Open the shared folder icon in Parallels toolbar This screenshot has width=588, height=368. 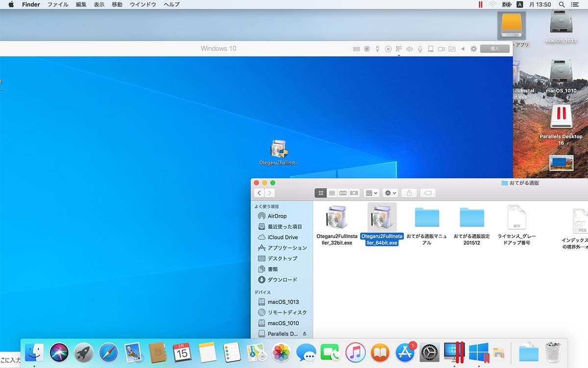pos(452,49)
